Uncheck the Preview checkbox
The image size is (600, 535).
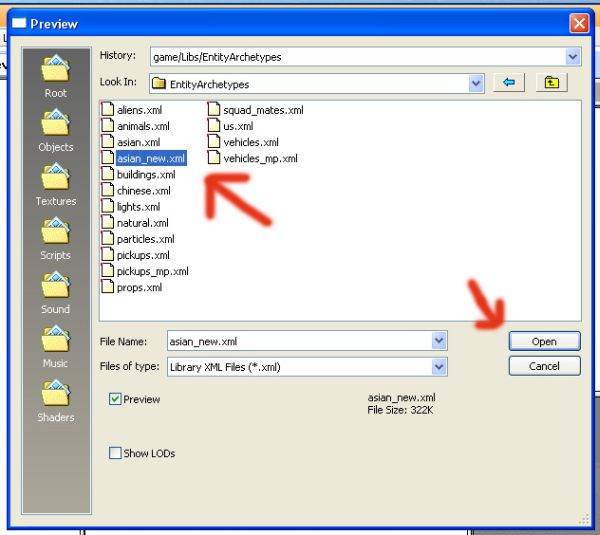116,399
